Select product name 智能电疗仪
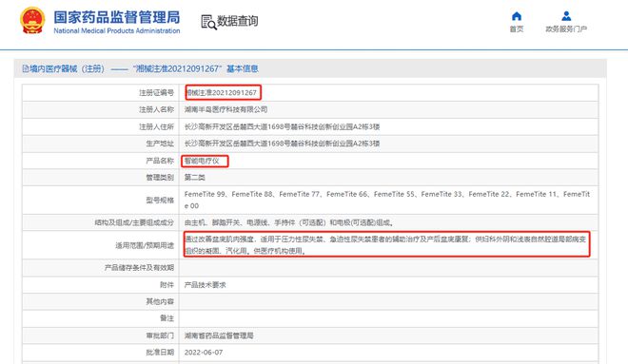The image size is (628, 364). click(x=202, y=162)
